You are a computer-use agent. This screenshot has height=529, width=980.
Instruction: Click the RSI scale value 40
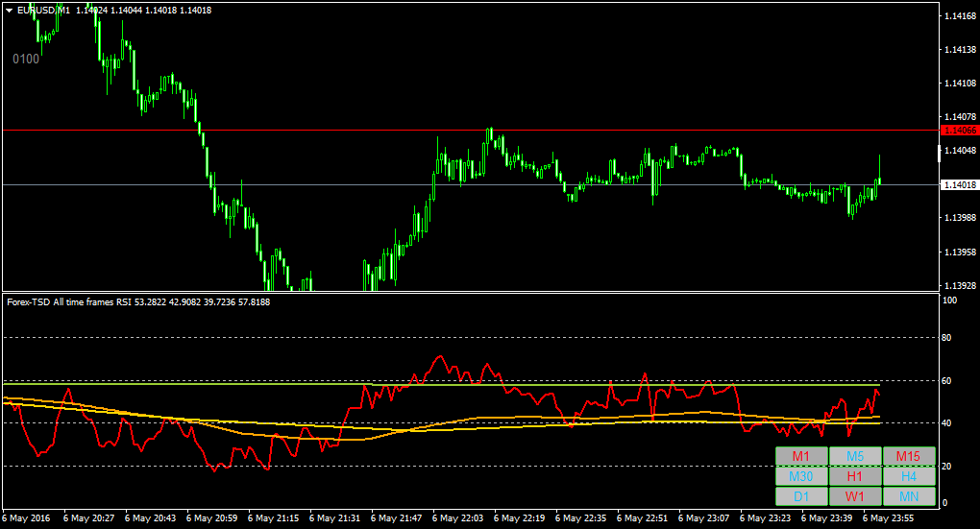tap(947, 423)
